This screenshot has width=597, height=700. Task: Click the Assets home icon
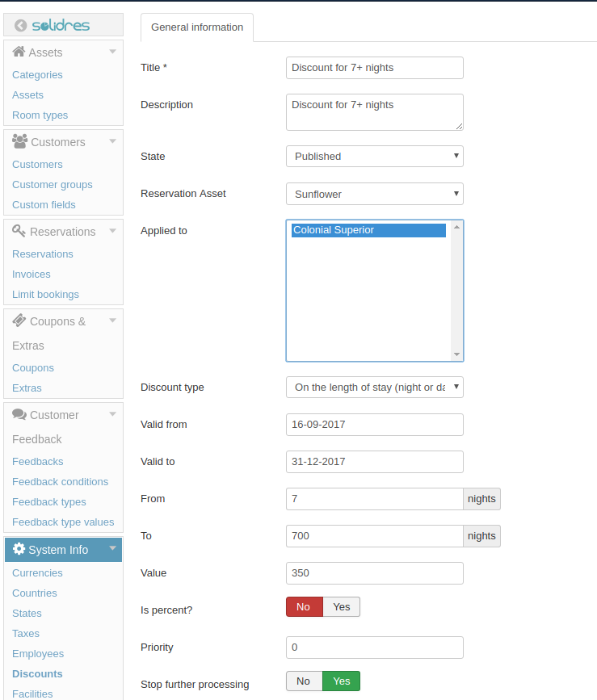[x=19, y=52]
